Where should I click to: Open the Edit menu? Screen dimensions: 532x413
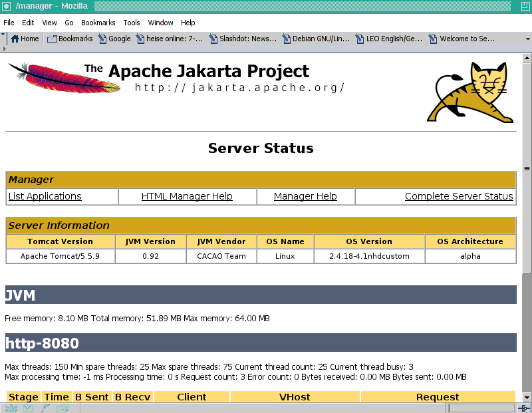[x=28, y=23]
